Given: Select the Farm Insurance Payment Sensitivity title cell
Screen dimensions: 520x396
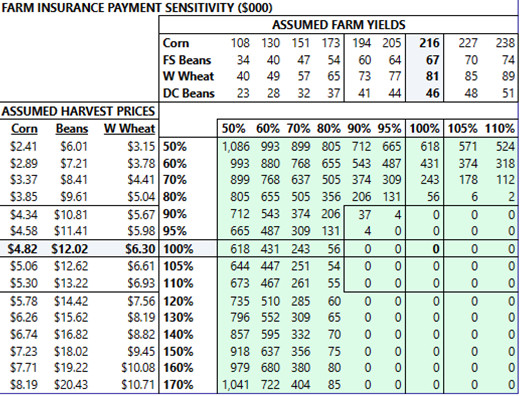Looking at the screenshot, I should tap(137, 8).
